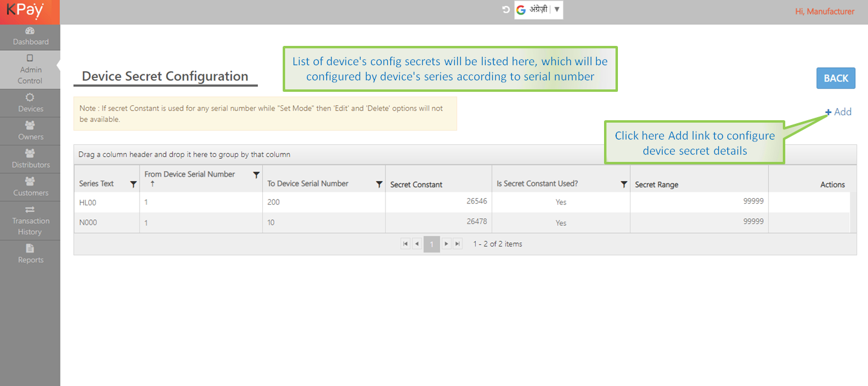Open filter for To Device Serial Number

pyautogui.click(x=379, y=184)
